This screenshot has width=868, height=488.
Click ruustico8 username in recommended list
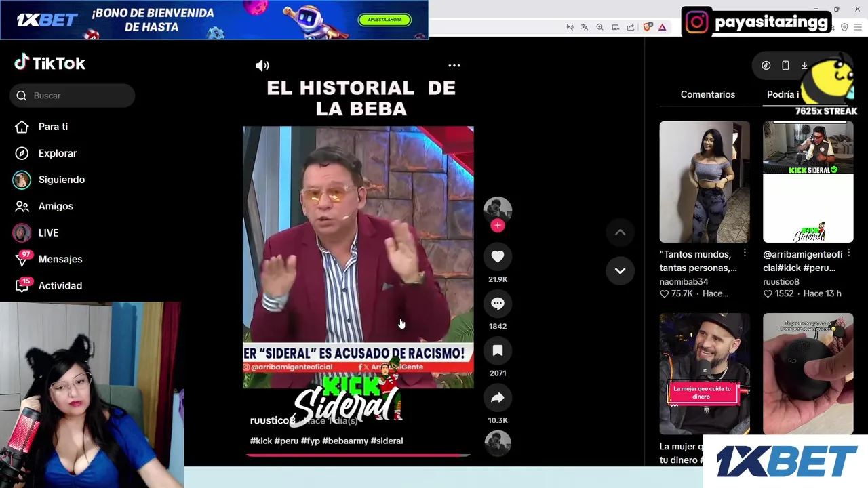[x=781, y=281]
